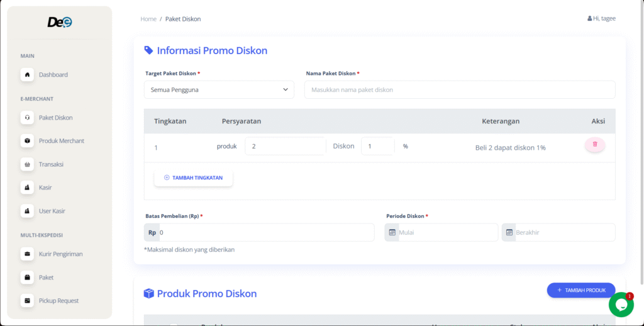Open Produk Merchant in the sidebar
This screenshot has width=644, height=326.
click(61, 141)
